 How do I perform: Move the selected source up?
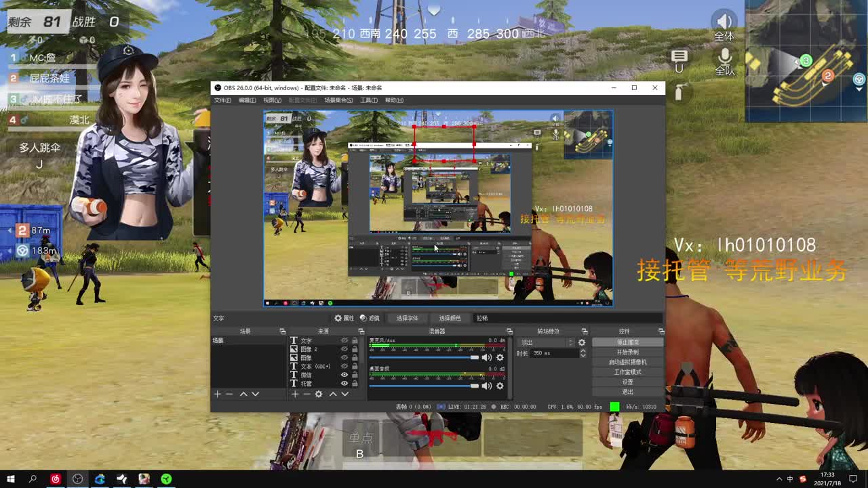(x=333, y=394)
